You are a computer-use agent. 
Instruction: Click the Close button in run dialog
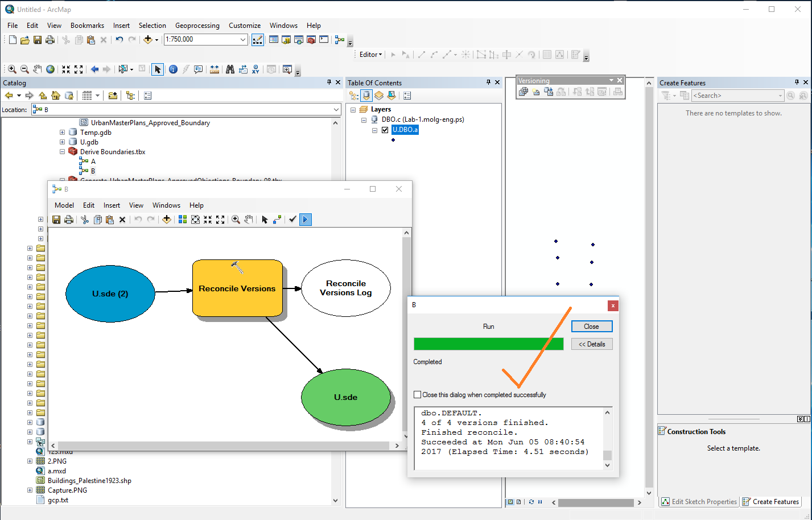tap(592, 327)
